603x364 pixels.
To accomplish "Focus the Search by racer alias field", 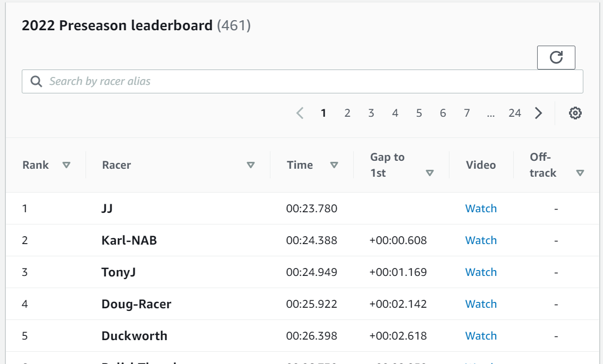I will pyautogui.click(x=302, y=81).
